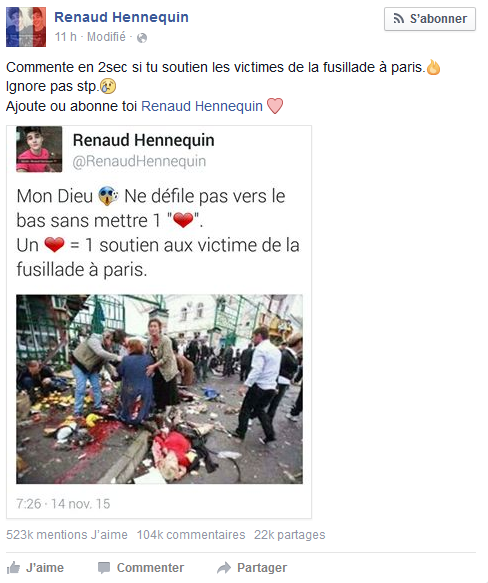Open the Renaud Hennequin profile name in the post header
This screenshot has width=488, height=583.
click(x=121, y=17)
